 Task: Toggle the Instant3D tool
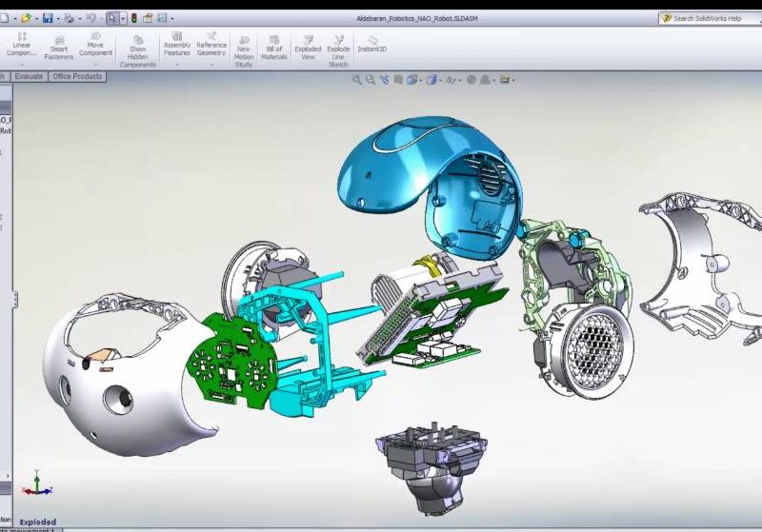point(372,44)
